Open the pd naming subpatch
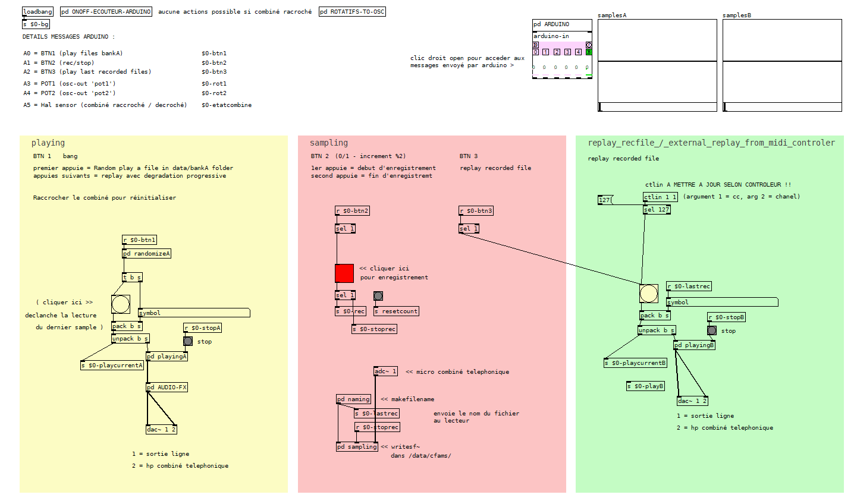Viewport: 857px width, 504px height. pyautogui.click(x=354, y=399)
